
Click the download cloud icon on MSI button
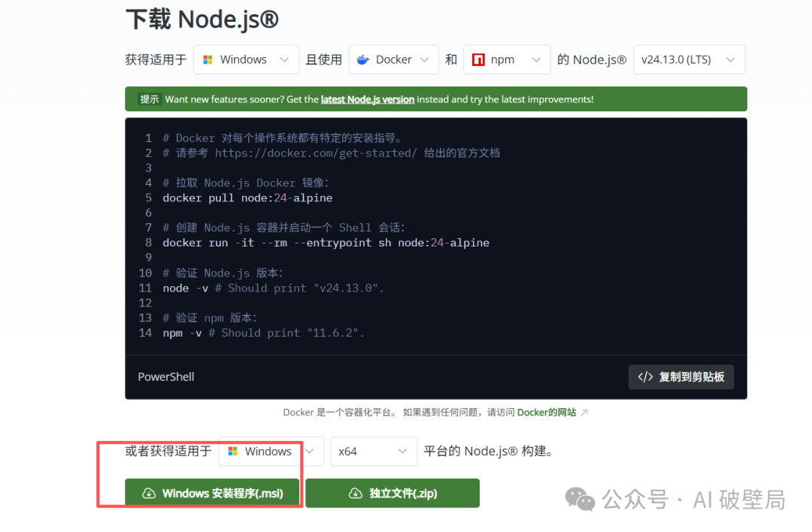pos(149,493)
